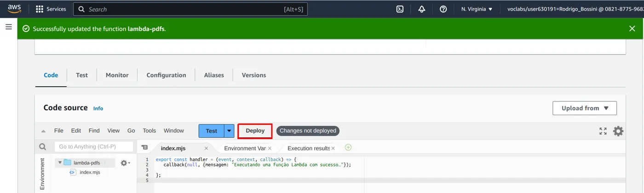Expand the Test button dropdown arrow
Viewport: 644px width, 193px height.
(229, 131)
